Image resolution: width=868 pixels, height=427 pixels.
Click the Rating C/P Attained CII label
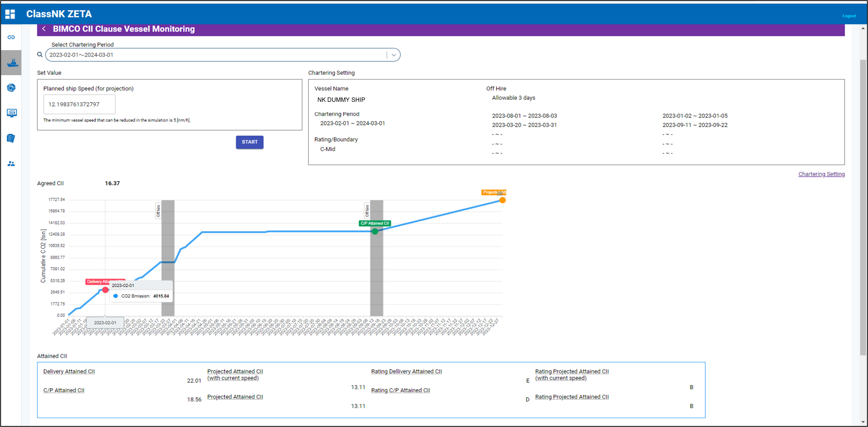point(400,390)
